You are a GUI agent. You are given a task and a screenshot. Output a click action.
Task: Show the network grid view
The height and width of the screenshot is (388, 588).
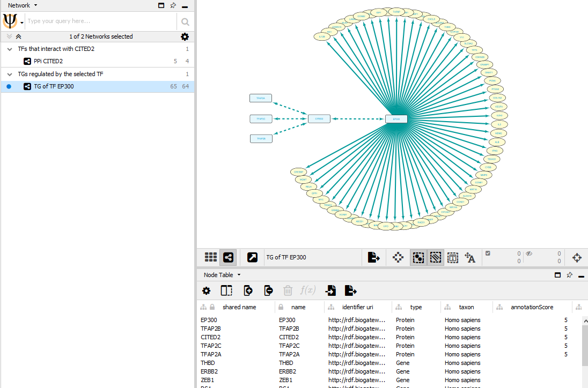(211, 257)
